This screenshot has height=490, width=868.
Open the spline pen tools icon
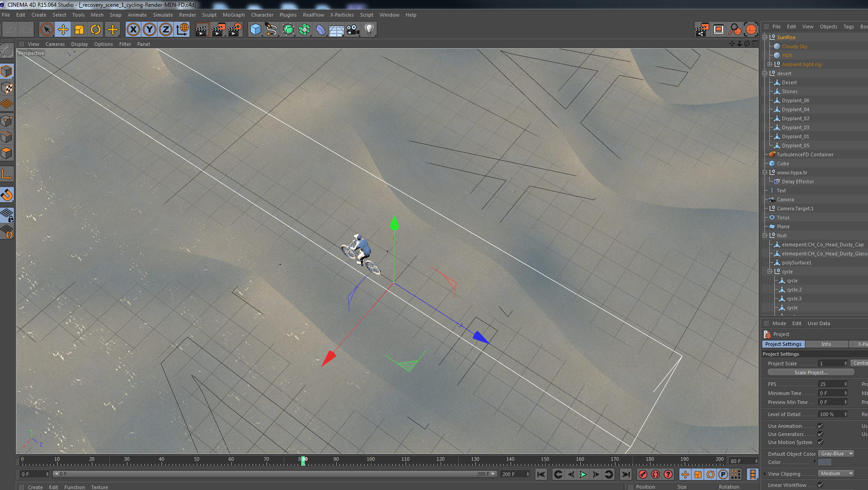[272, 30]
